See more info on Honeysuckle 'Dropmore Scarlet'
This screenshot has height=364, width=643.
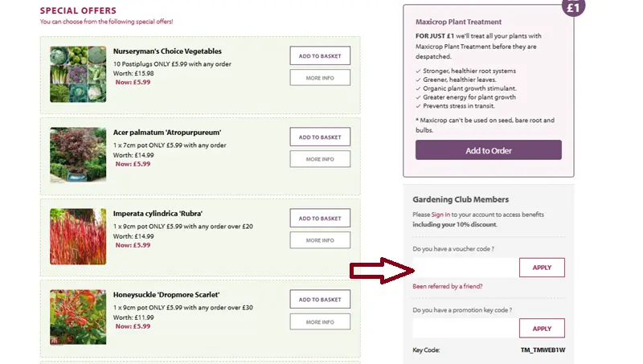(x=320, y=321)
